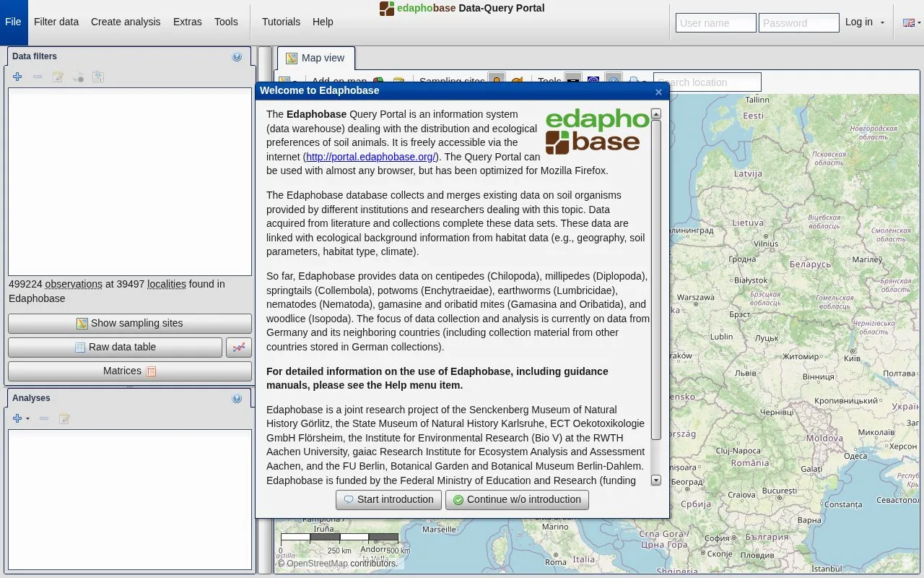The width and height of the screenshot is (924, 578).
Task: Click the underlined 'observations' text
Action: 74,285
